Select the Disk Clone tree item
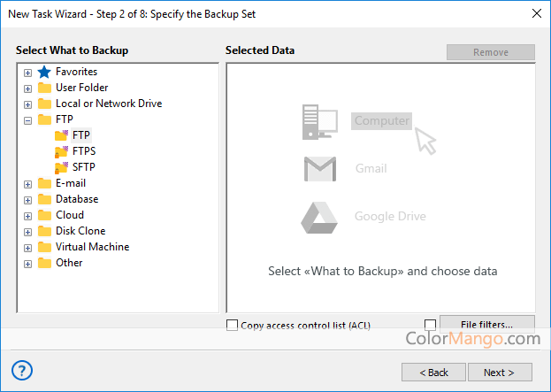The image size is (551, 392). 80,231
